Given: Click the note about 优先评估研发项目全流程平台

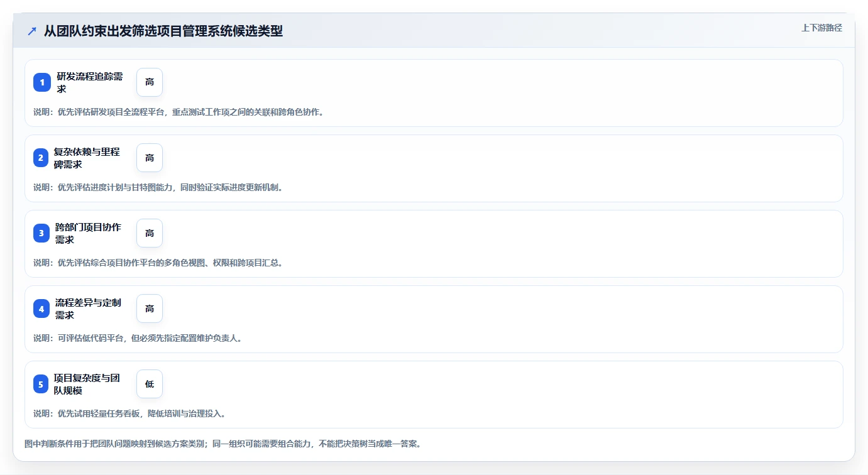Looking at the screenshot, I should click(179, 112).
